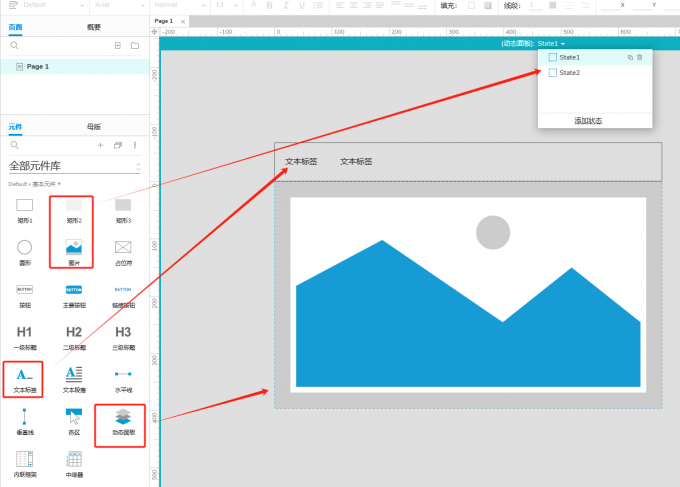Pick the 文本标签 text label widget

click(x=25, y=376)
